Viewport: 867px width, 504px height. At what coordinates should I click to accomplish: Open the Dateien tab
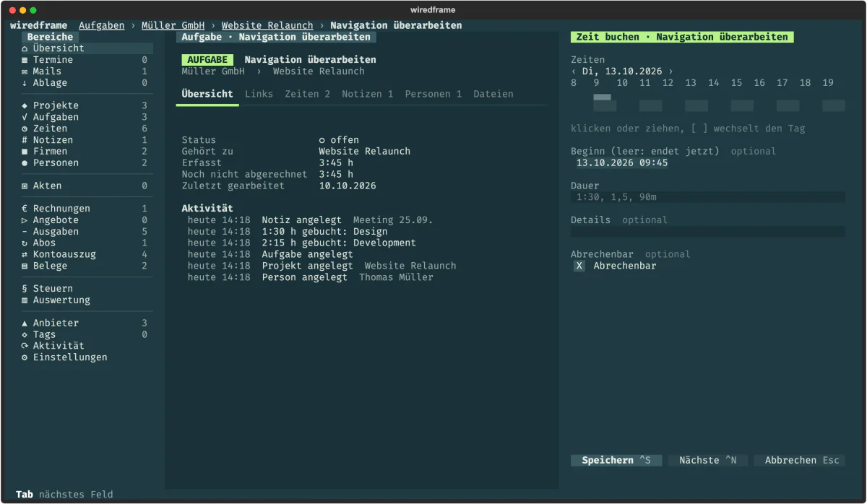click(x=493, y=94)
